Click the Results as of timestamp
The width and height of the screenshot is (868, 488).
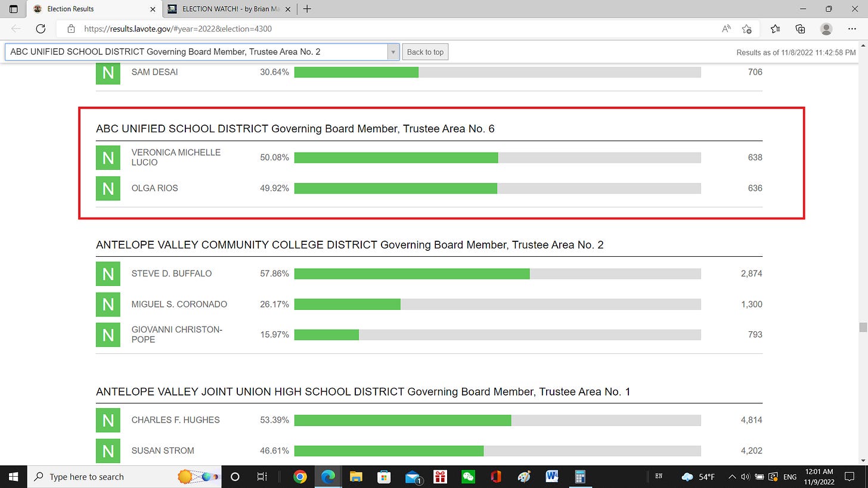[796, 52]
